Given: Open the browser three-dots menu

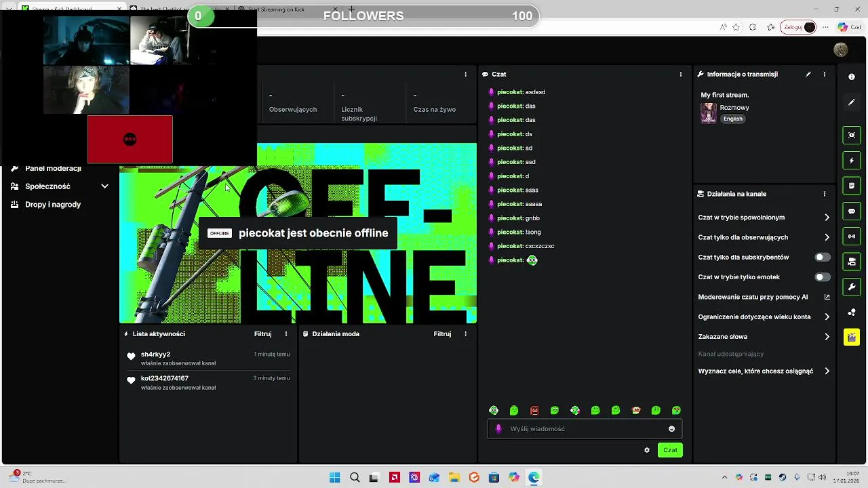Looking at the screenshot, I should [x=825, y=27].
